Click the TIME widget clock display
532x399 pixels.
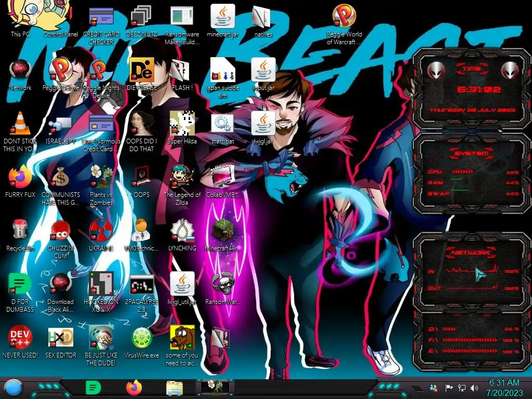pyautogui.click(x=478, y=89)
